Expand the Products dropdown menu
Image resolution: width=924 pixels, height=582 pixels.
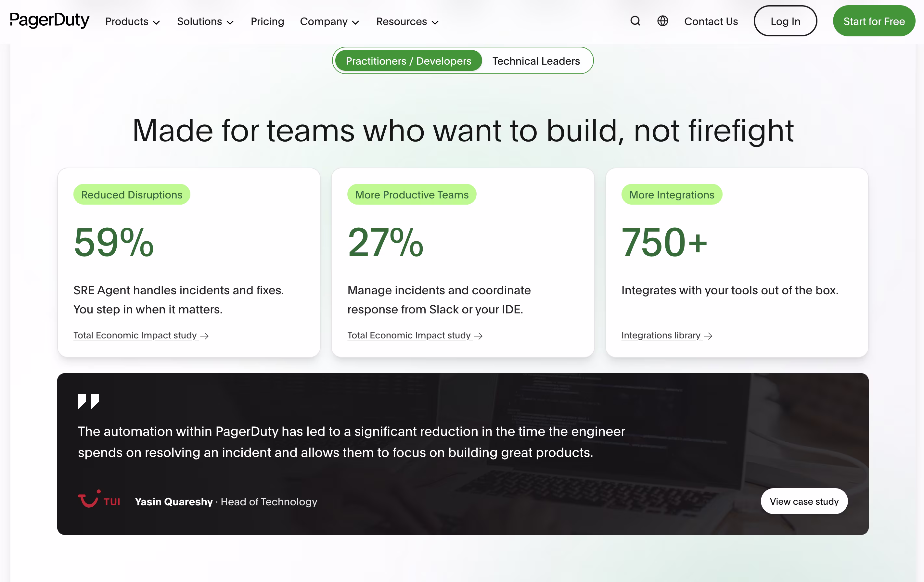pyautogui.click(x=132, y=21)
